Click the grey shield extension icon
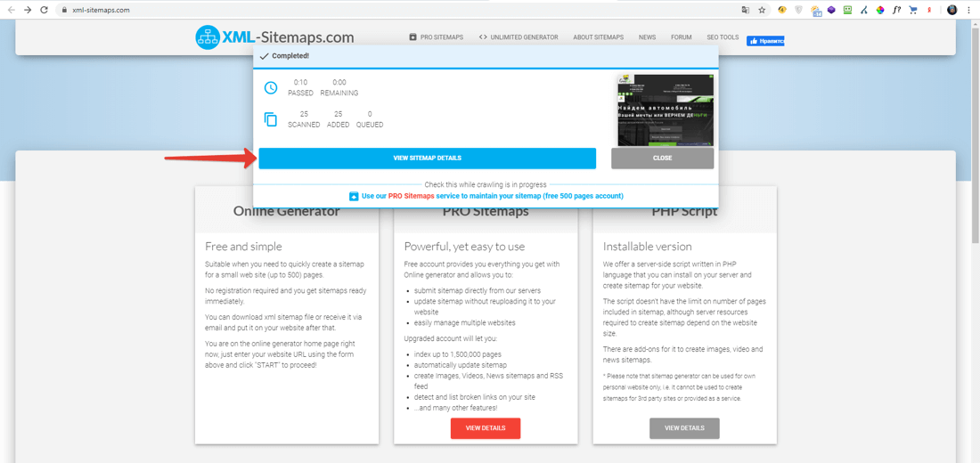Image resolution: width=980 pixels, height=463 pixels. (x=799, y=10)
